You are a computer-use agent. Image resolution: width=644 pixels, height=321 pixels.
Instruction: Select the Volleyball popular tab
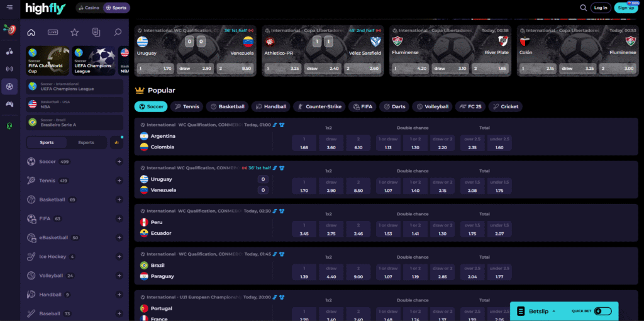tap(433, 106)
